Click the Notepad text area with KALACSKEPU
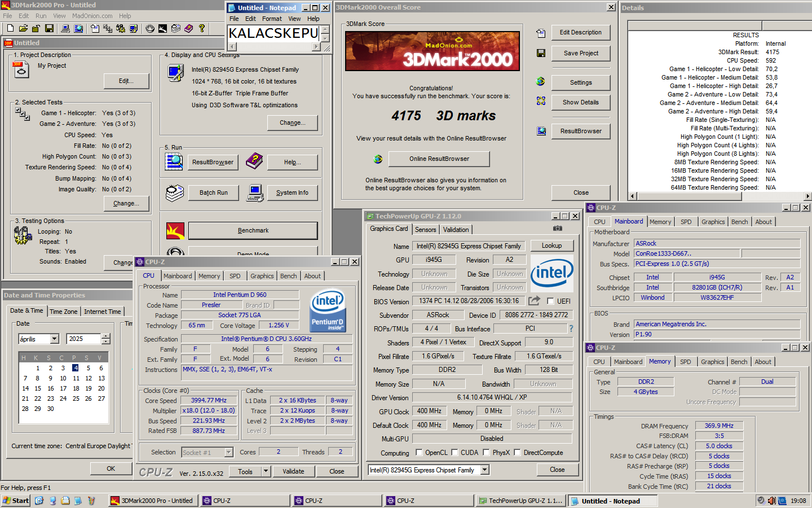 click(x=273, y=33)
